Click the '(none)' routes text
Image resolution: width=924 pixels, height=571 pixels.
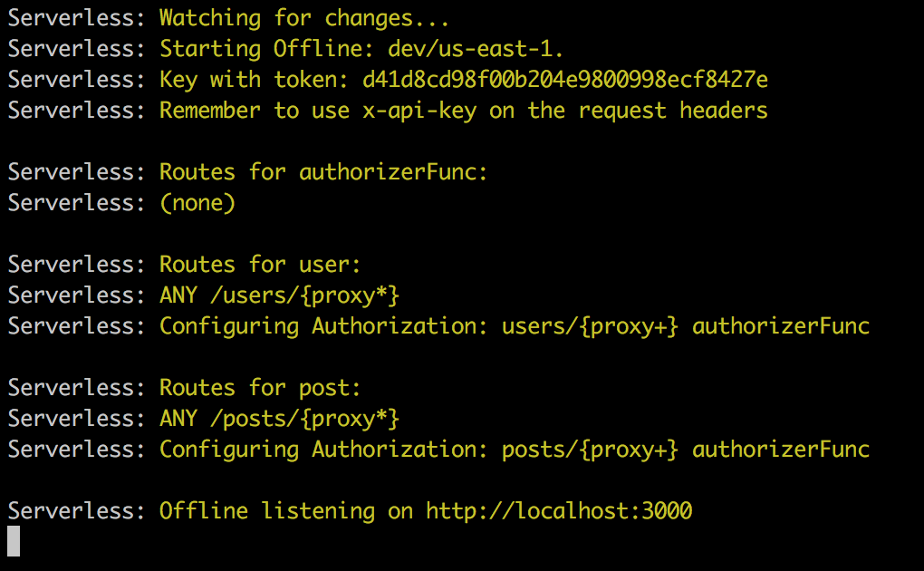coord(197,203)
